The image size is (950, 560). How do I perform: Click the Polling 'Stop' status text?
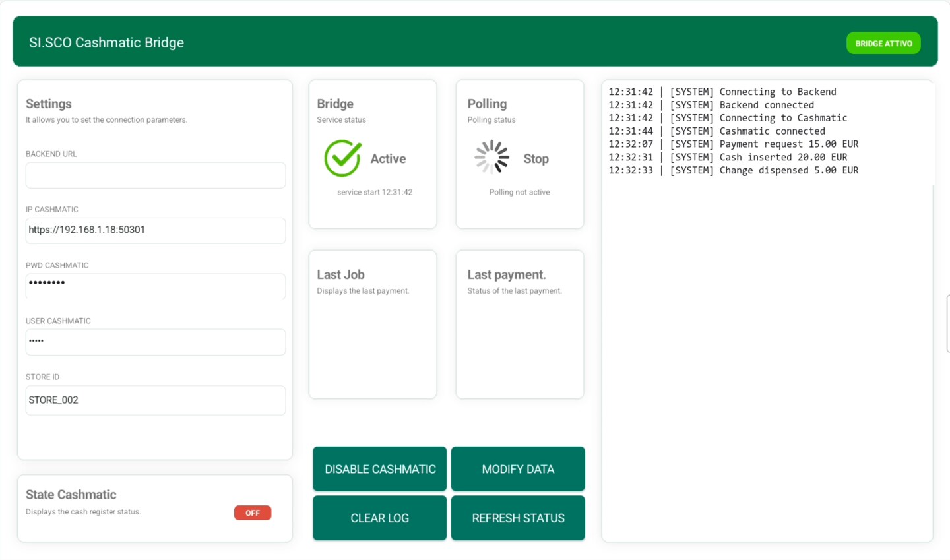point(536,159)
